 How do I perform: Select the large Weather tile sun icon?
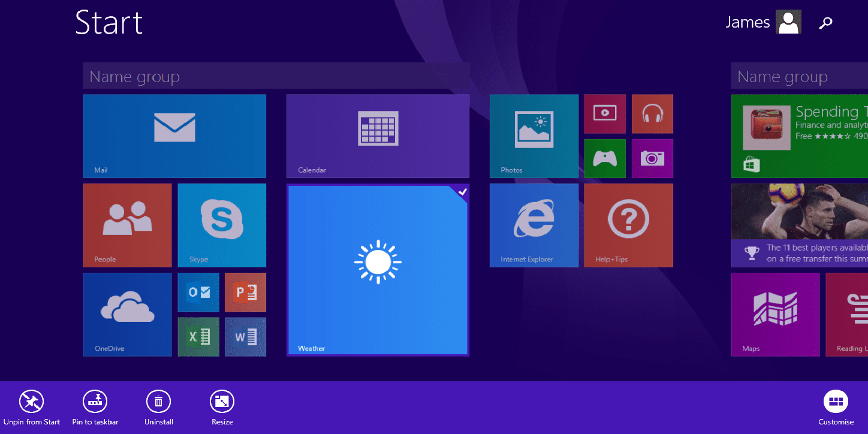(378, 262)
